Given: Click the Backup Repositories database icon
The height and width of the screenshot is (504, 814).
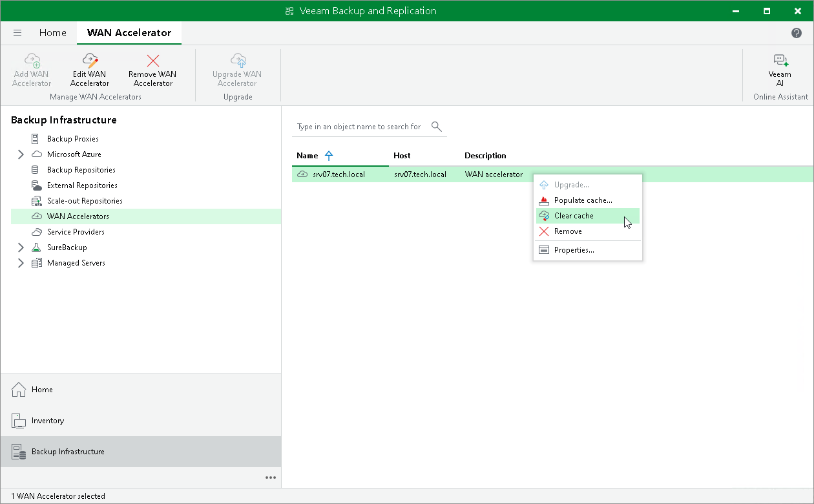Looking at the screenshot, I should click(36, 170).
